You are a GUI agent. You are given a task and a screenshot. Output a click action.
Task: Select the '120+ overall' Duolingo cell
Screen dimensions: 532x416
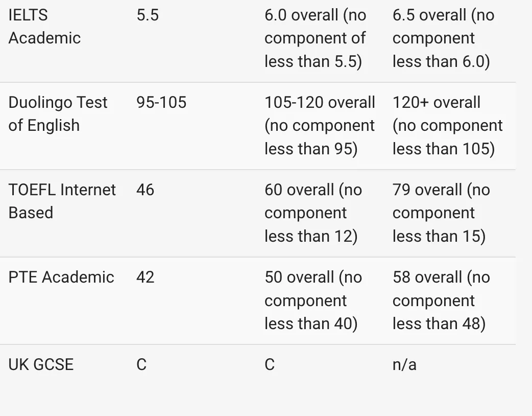(x=447, y=125)
